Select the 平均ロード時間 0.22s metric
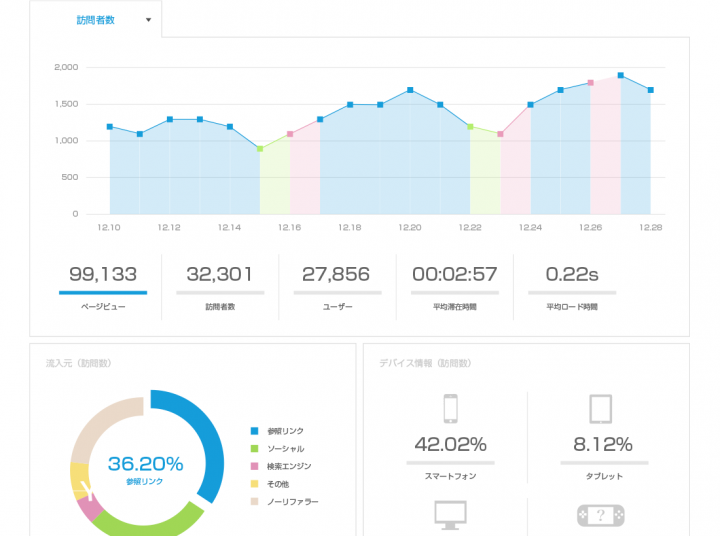Viewport: 720px width, 536px height. [571, 285]
